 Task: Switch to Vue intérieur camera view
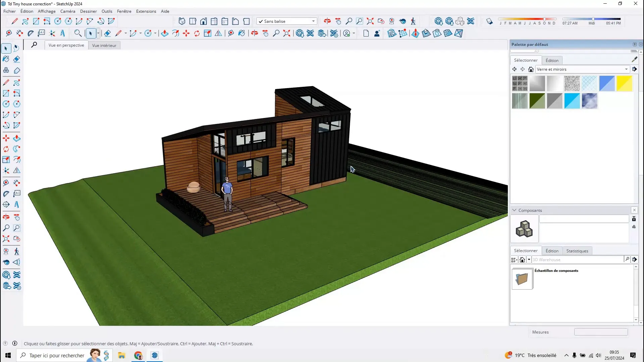pyautogui.click(x=104, y=45)
